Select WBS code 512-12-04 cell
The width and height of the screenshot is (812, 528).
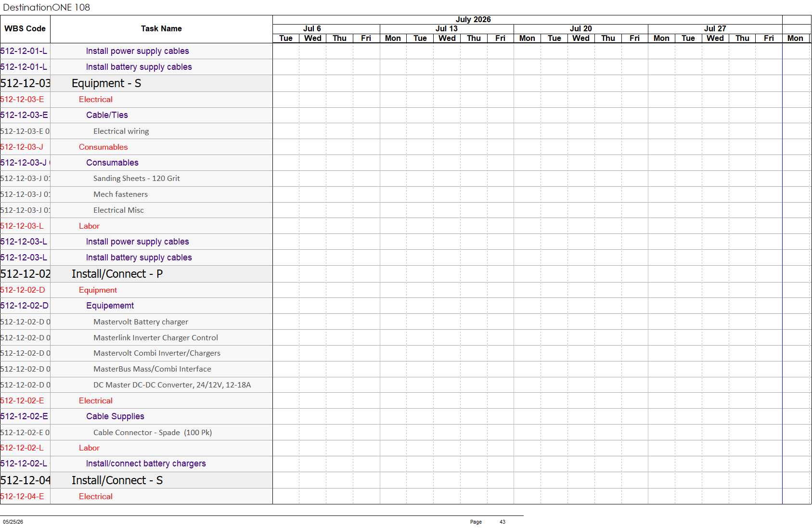pyautogui.click(x=25, y=480)
